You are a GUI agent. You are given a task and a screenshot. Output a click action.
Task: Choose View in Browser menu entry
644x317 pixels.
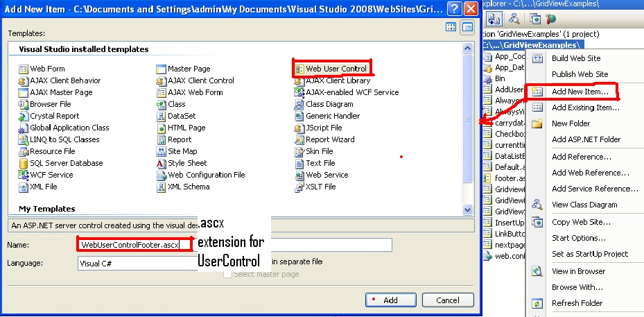point(578,271)
